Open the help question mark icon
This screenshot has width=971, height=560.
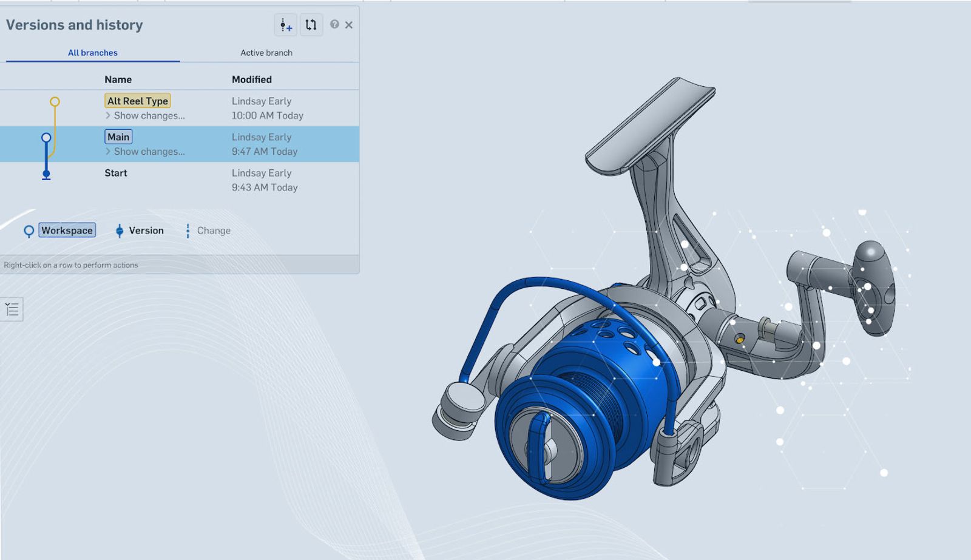coord(334,24)
